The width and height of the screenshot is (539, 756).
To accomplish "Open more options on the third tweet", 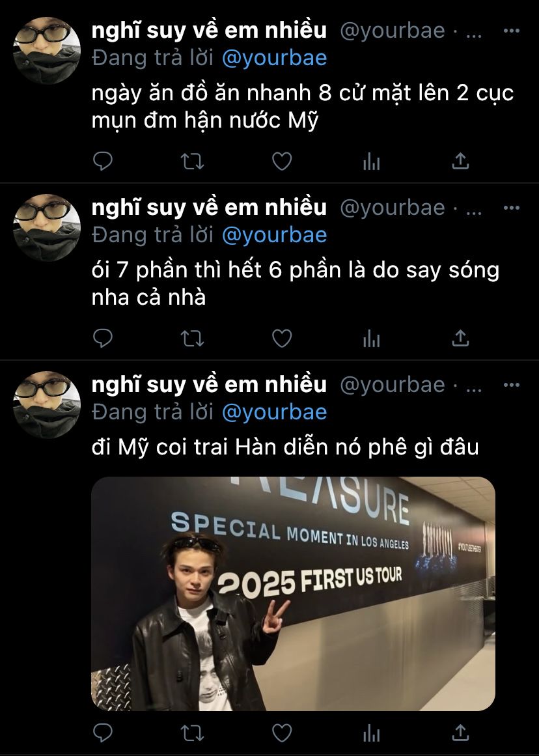I will pos(512,384).
